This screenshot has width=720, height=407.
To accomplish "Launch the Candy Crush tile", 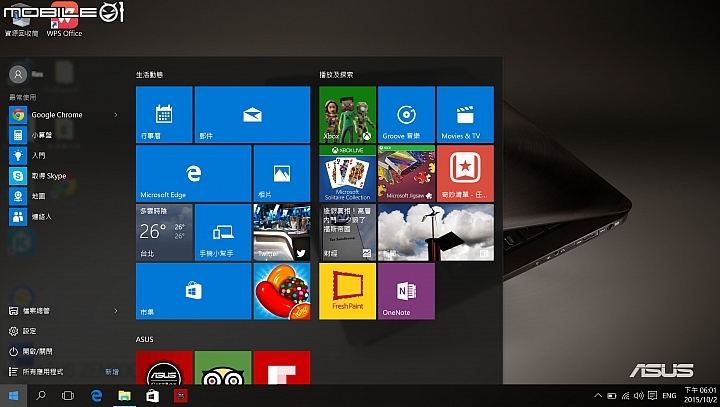I will 281,291.
